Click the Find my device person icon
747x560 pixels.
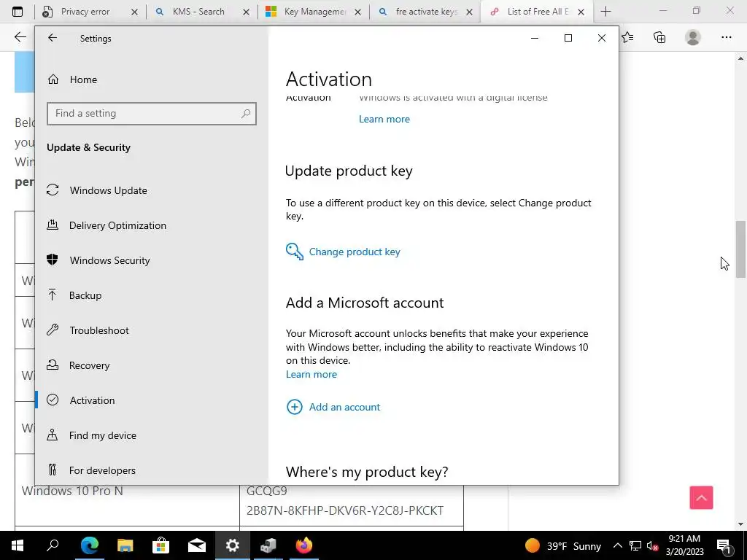point(53,435)
